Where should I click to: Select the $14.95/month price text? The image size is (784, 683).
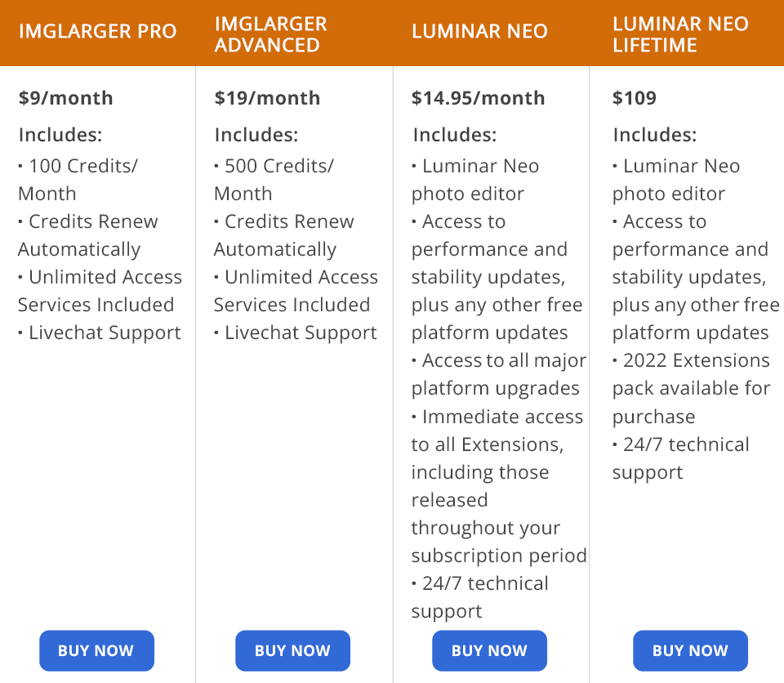(x=478, y=98)
